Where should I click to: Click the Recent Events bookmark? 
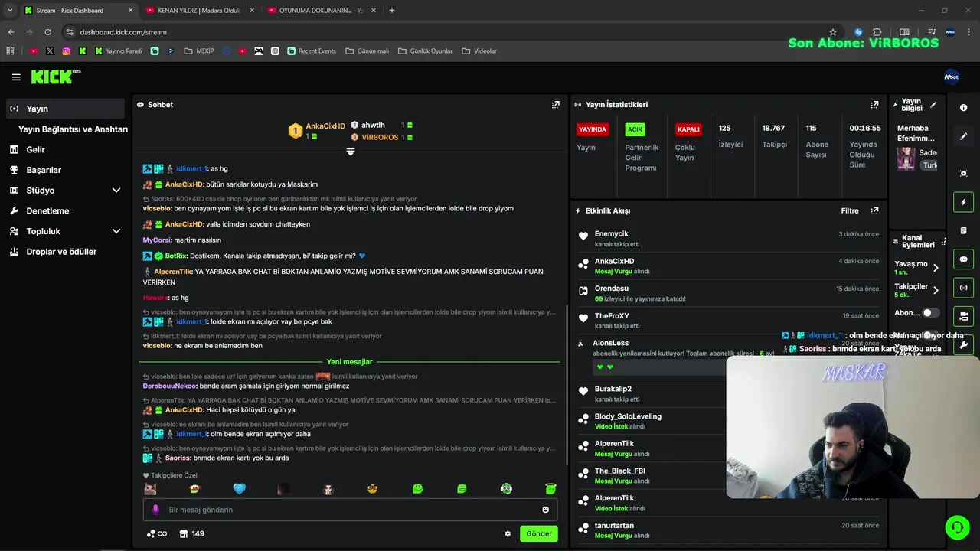pos(312,51)
